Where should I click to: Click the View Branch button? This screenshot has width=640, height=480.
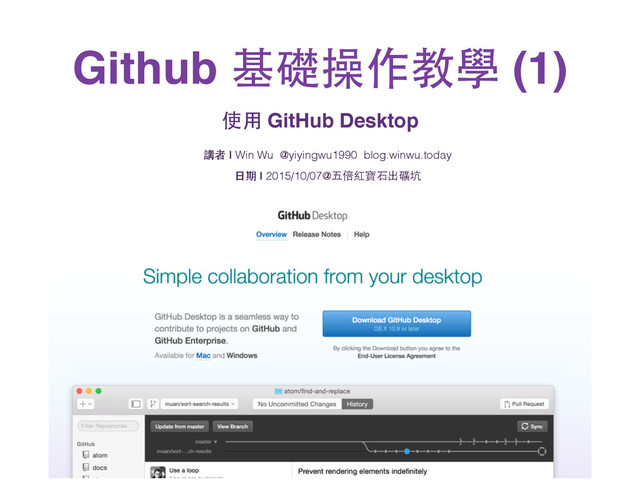(233, 427)
